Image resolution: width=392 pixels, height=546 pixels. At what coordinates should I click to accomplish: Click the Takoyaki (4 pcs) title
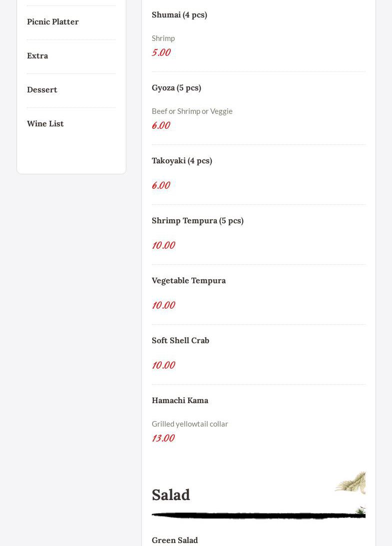tap(182, 161)
